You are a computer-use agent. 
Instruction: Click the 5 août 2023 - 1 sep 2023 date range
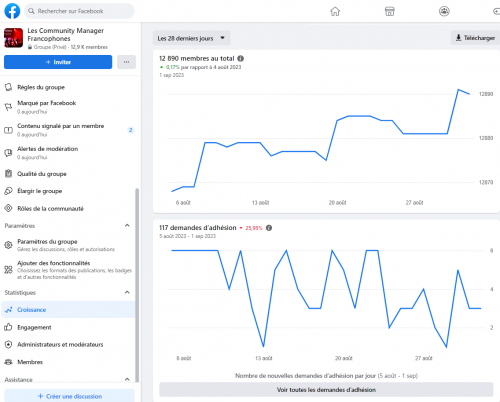click(x=187, y=236)
